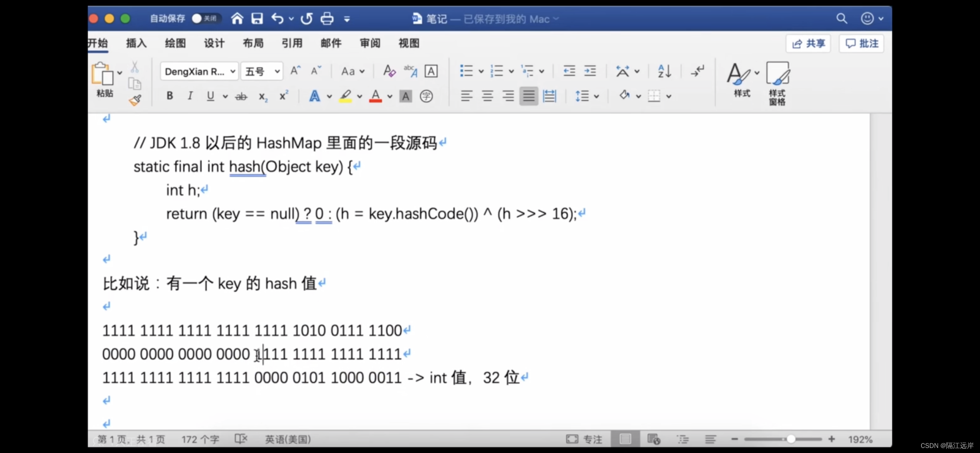The width and height of the screenshot is (980, 453).
Task: Apply distributed alignment
Action: tap(549, 96)
